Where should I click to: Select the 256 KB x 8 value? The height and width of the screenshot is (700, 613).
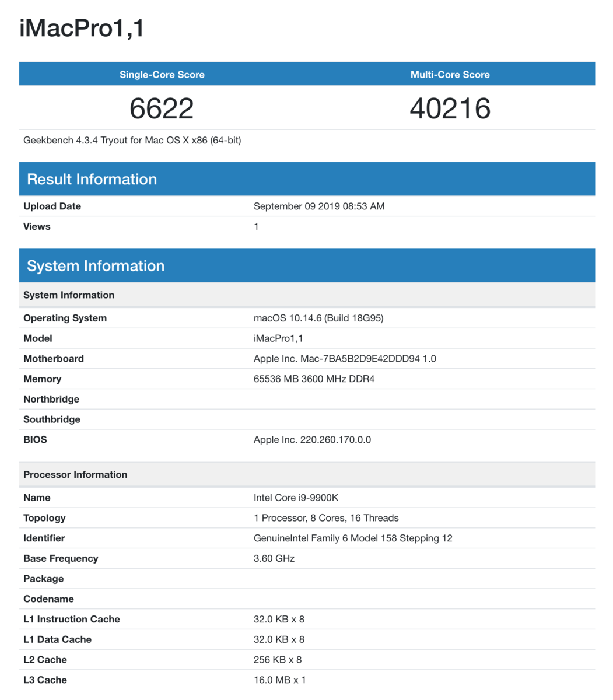[278, 660]
